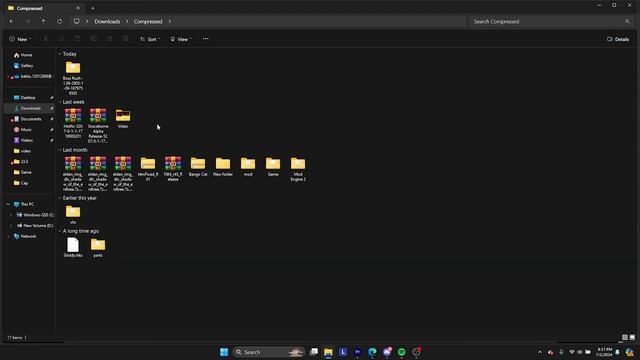Collapse the Today group
This screenshot has height=360, width=640.
point(60,54)
